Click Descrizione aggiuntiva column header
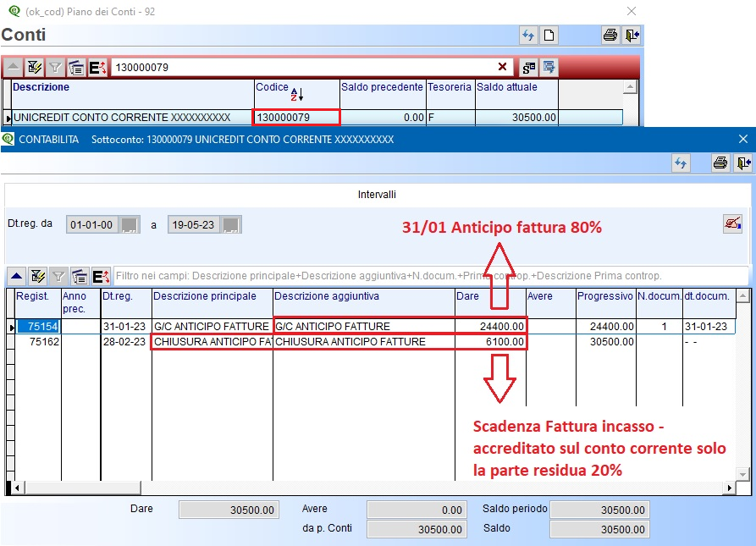This screenshot has width=756, height=546. [363, 303]
